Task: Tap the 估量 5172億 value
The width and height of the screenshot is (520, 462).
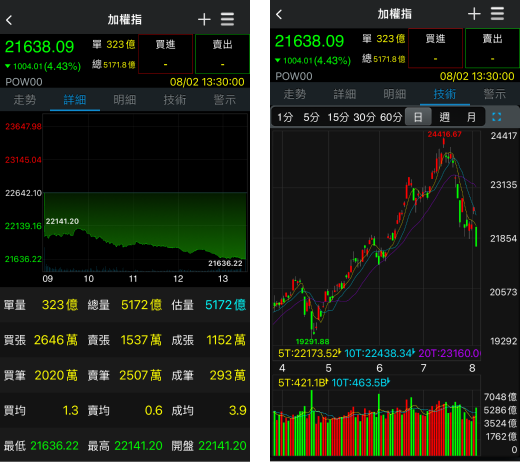Action: coord(226,305)
